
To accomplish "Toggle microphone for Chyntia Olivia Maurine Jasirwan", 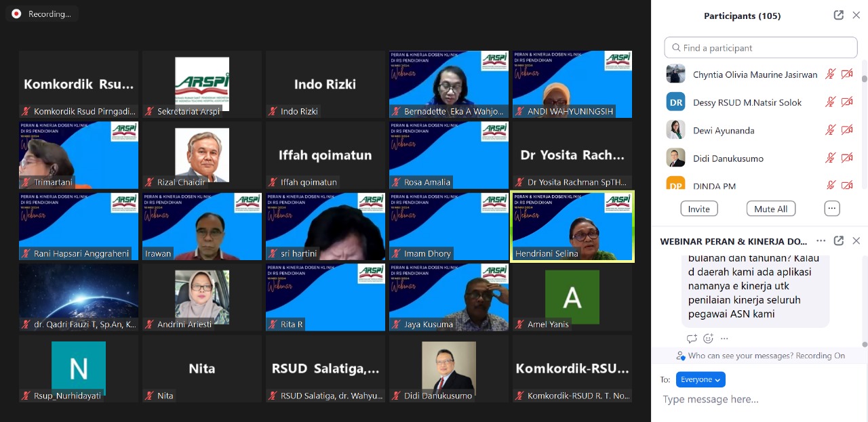I will pos(830,75).
